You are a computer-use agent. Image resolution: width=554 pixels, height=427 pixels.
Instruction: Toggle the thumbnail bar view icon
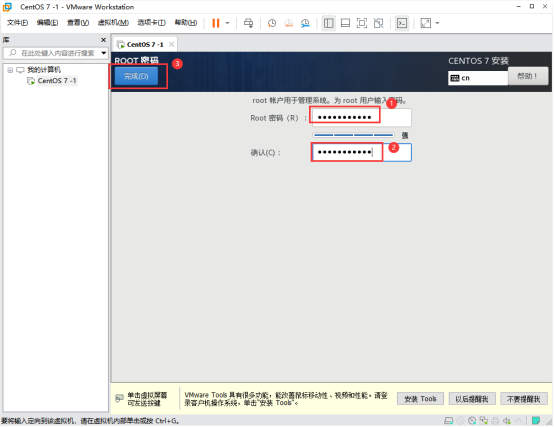[345, 23]
